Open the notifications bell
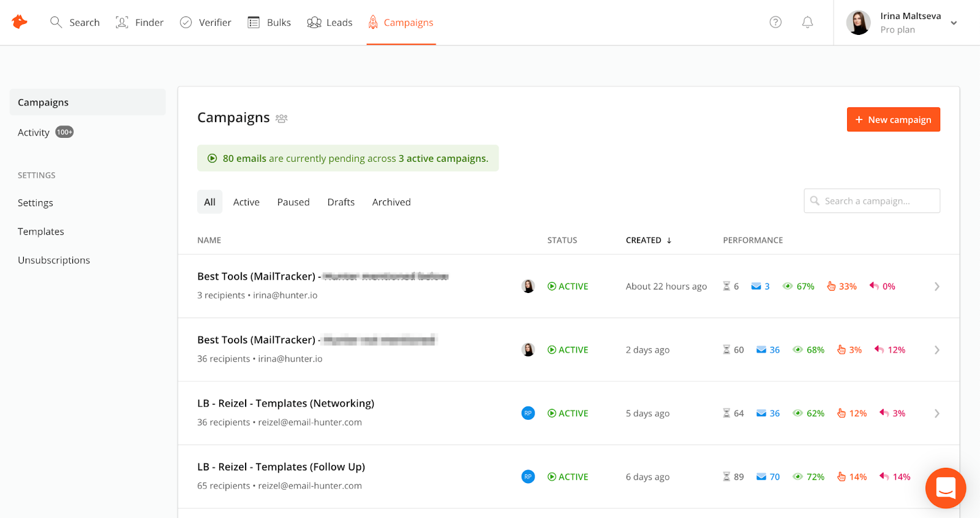Viewport: 980px width, 518px height. point(808,22)
